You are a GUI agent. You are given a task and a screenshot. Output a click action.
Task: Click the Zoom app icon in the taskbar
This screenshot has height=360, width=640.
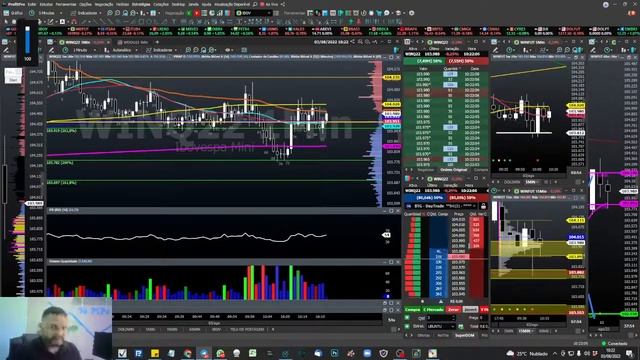pyautogui.click(x=367, y=353)
